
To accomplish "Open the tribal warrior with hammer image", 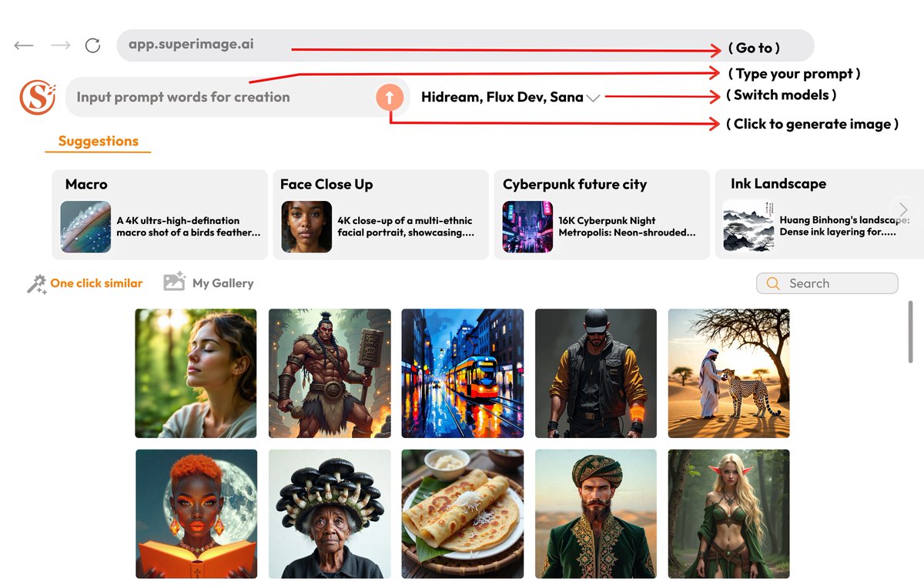I will [330, 373].
